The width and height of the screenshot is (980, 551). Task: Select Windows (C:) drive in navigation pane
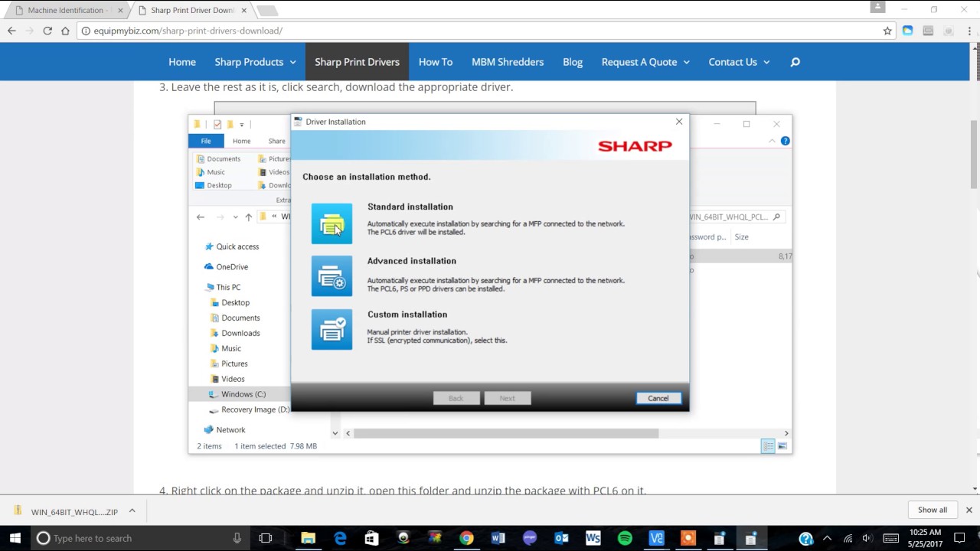[238, 394]
